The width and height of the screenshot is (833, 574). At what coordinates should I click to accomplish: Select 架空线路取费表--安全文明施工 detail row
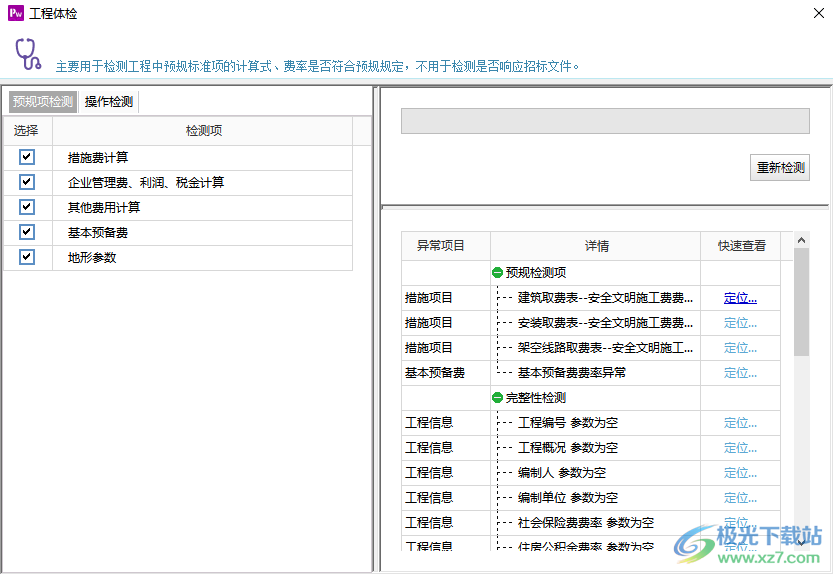pos(605,348)
